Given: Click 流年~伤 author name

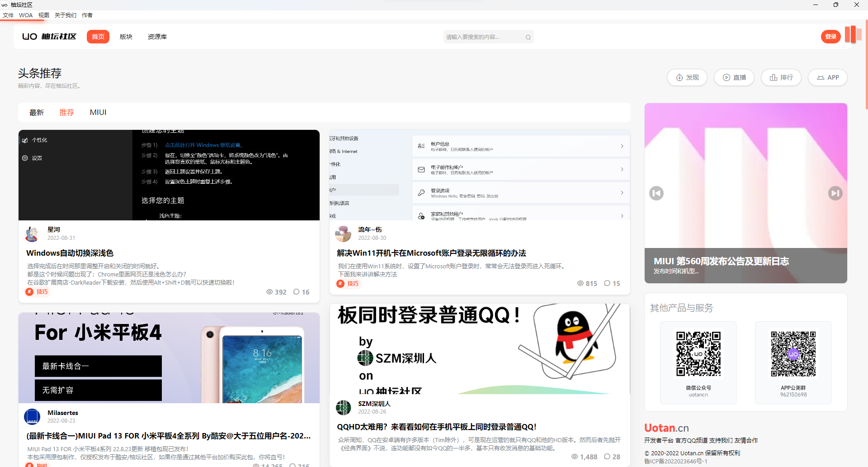Looking at the screenshot, I should [x=370, y=229].
